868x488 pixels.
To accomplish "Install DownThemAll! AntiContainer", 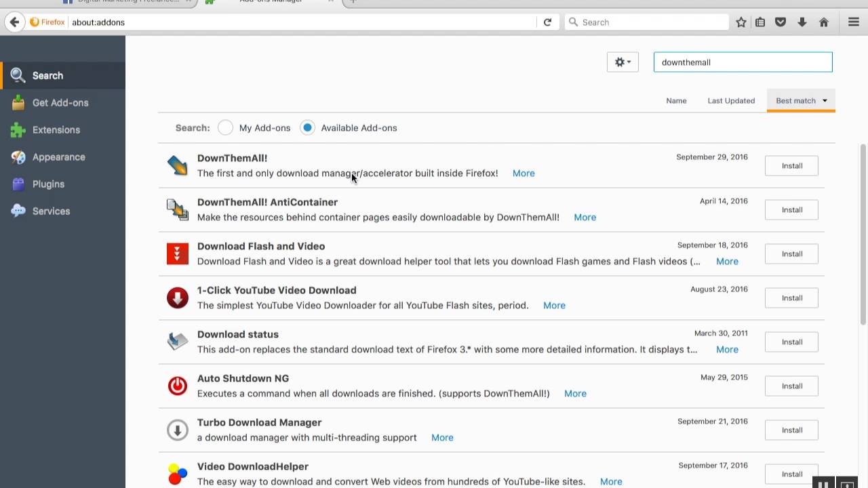I will click(x=791, y=209).
